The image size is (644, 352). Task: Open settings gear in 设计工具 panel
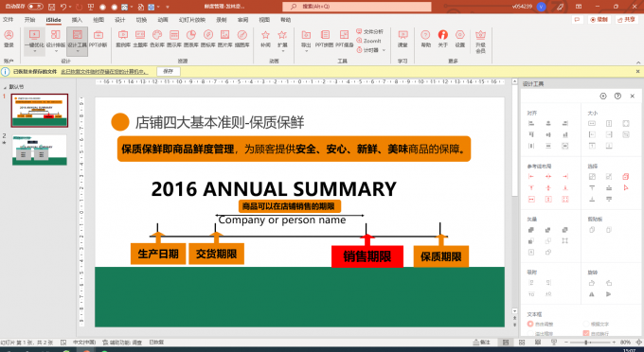603,96
